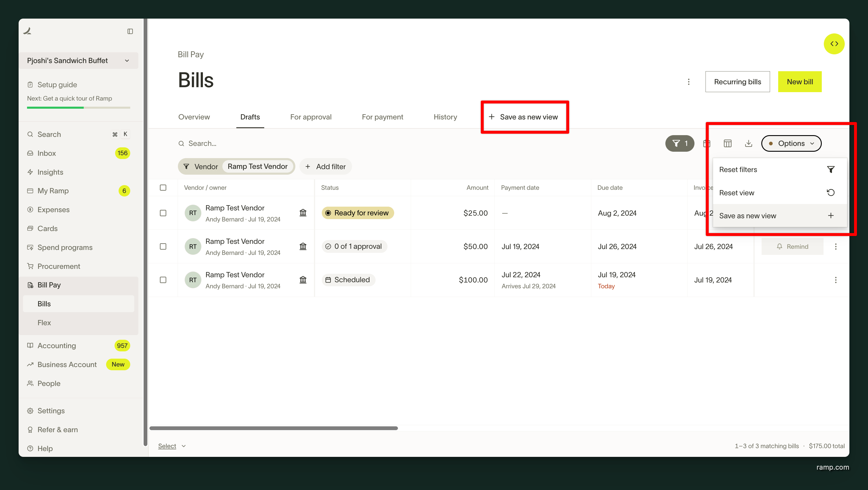Go to My Ramp in sidebar
The height and width of the screenshot is (490, 868).
coord(78,191)
